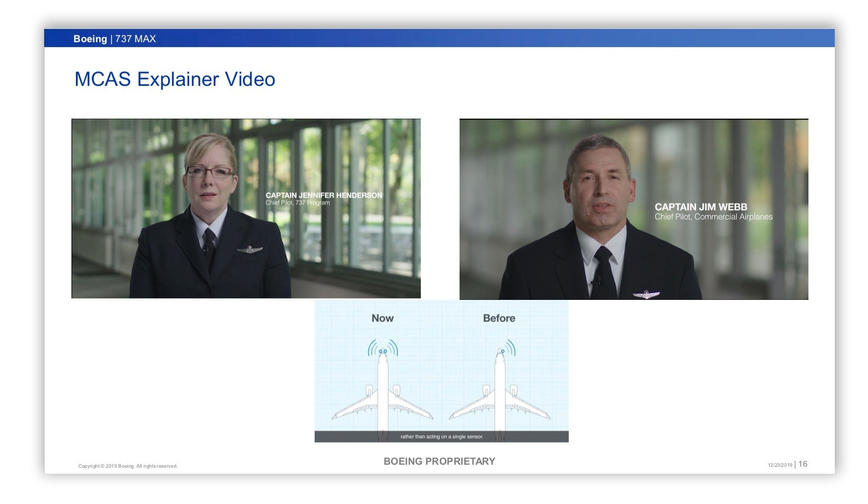This screenshot has width=868, height=504.
Task: Click the Boeing text in the header bar
Action: pyautogui.click(x=90, y=39)
